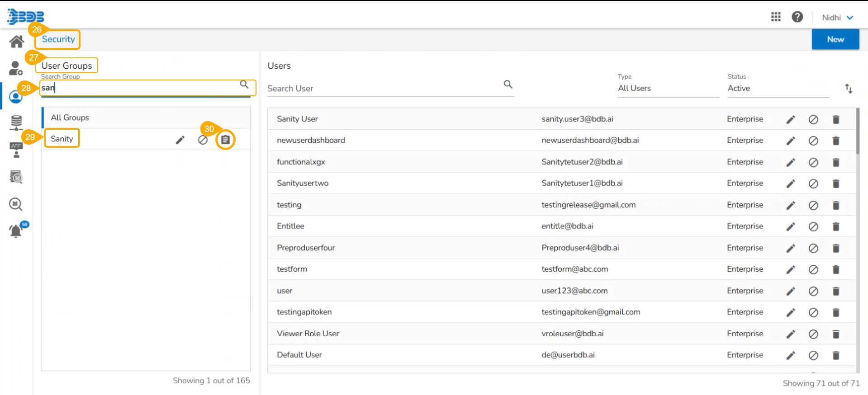This screenshot has width=868, height=395.
Task: Go to Home from the sidebar
Action: (x=17, y=42)
